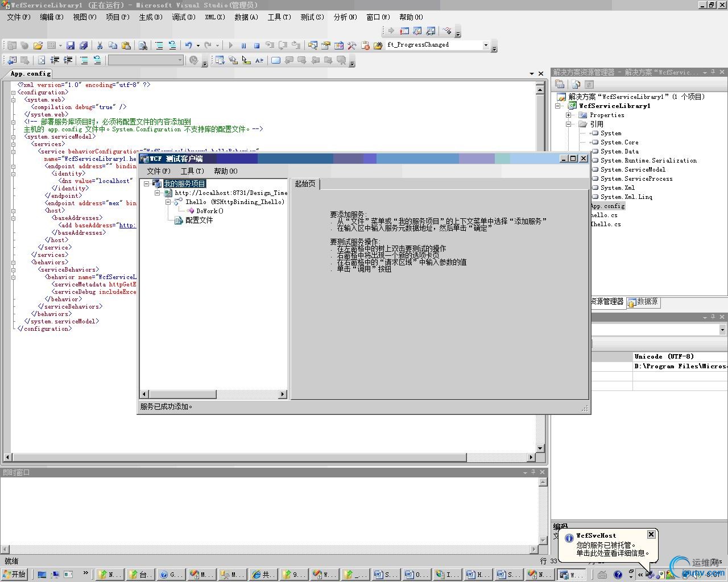Click the baseAddress http link in editor
Screen dimensions: 728x582
pyautogui.click(x=127, y=225)
